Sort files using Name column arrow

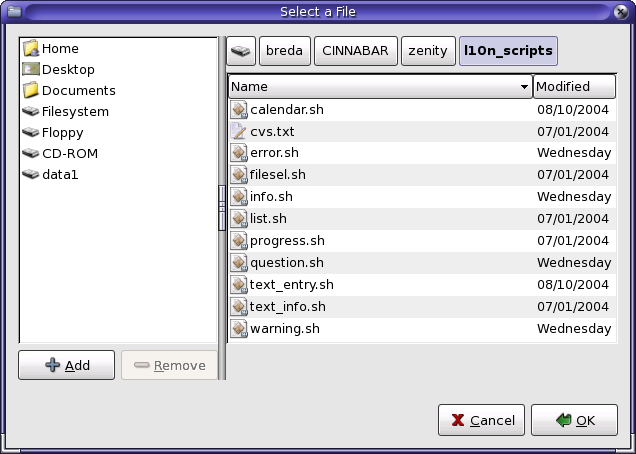pyautogui.click(x=524, y=87)
